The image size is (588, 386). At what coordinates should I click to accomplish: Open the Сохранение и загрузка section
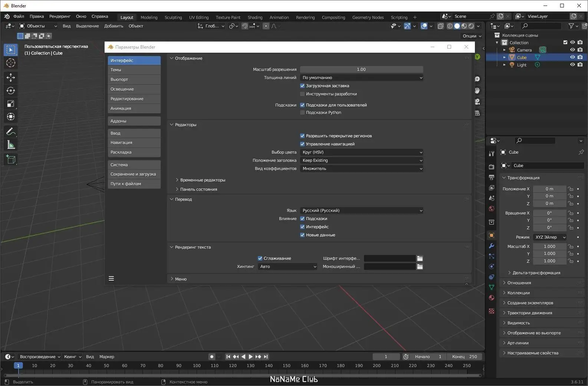pyautogui.click(x=134, y=174)
